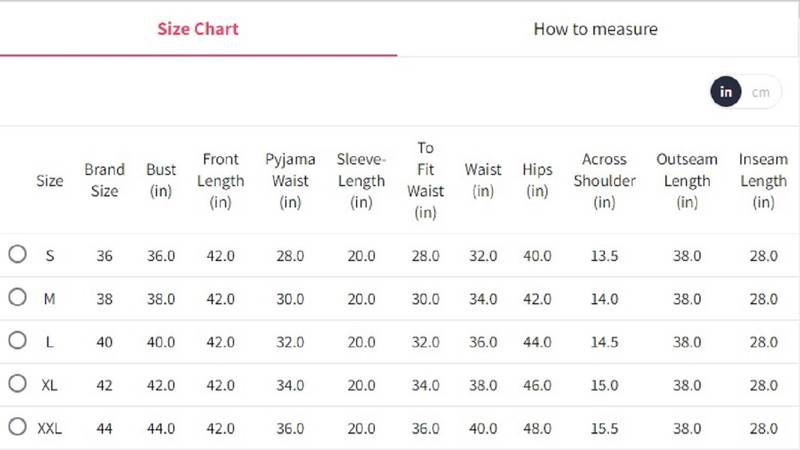
Task: Click the Sleeve-Length column header
Action: 361,180
